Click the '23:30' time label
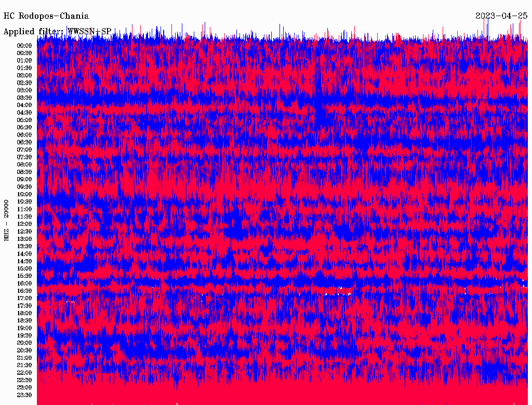Screen dimensions: 532x405 pos(24,395)
